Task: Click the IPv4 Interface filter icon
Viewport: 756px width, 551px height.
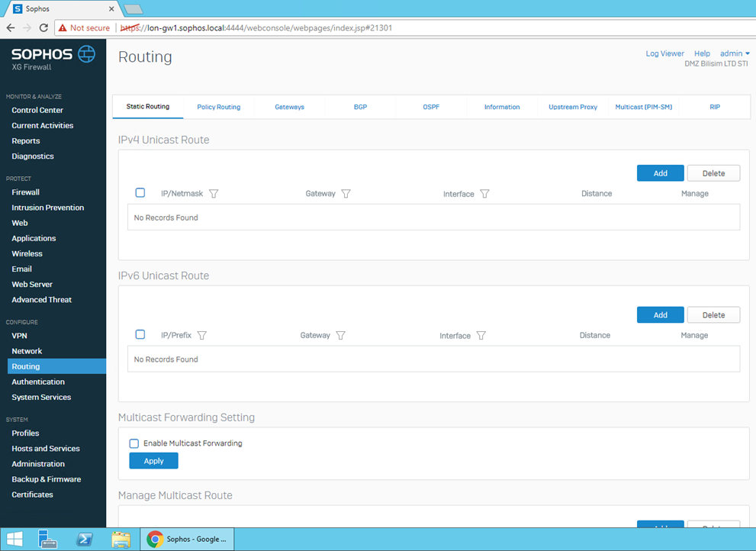Action: [x=484, y=194]
